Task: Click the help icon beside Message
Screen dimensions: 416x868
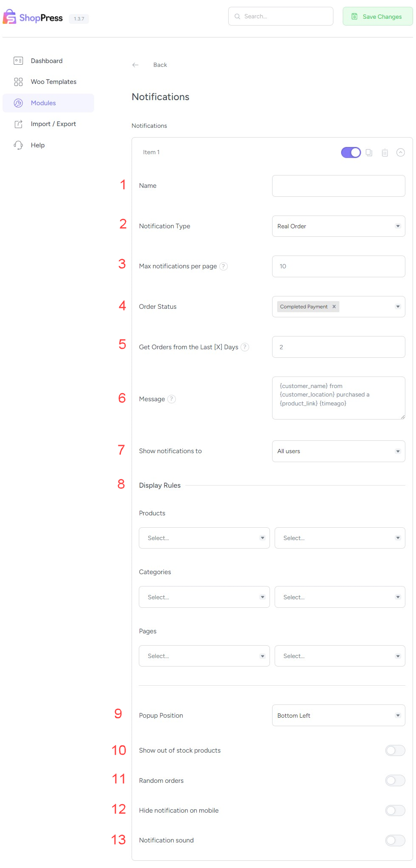Action: coord(172,399)
